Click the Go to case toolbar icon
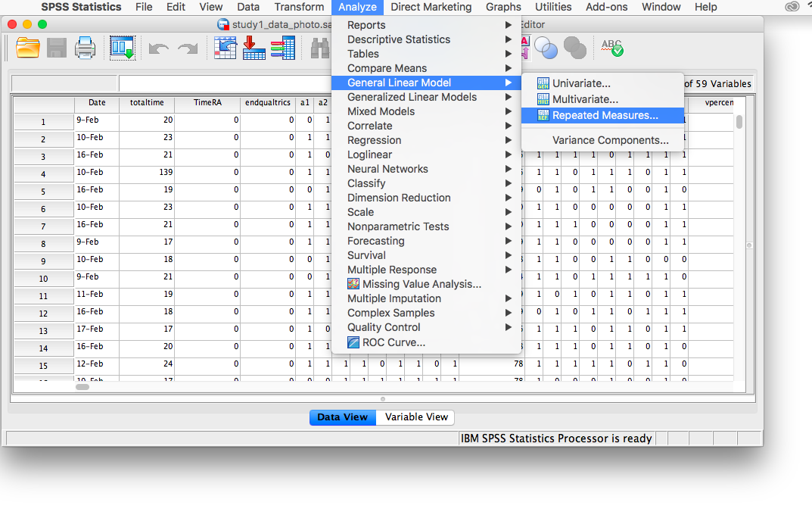Screen dimensions: 812x515 click(x=226, y=48)
